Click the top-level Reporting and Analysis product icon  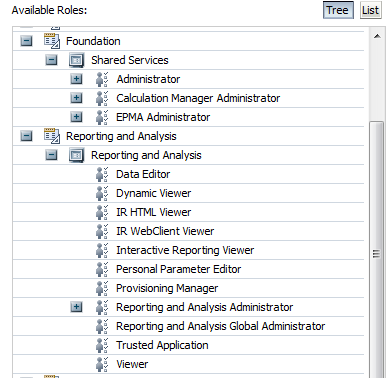pyautogui.click(x=52, y=136)
